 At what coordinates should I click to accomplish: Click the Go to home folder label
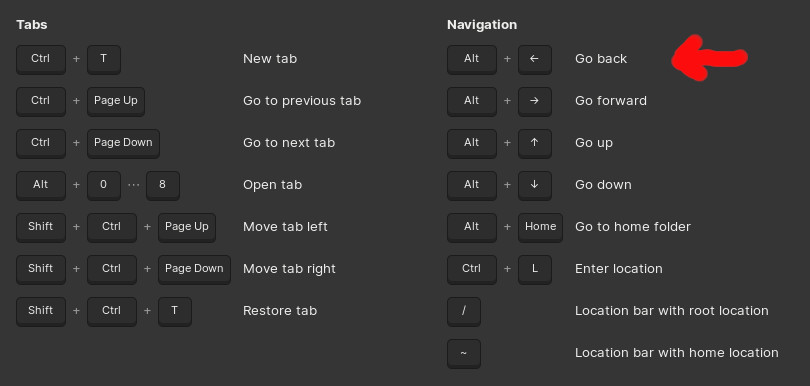[633, 227]
